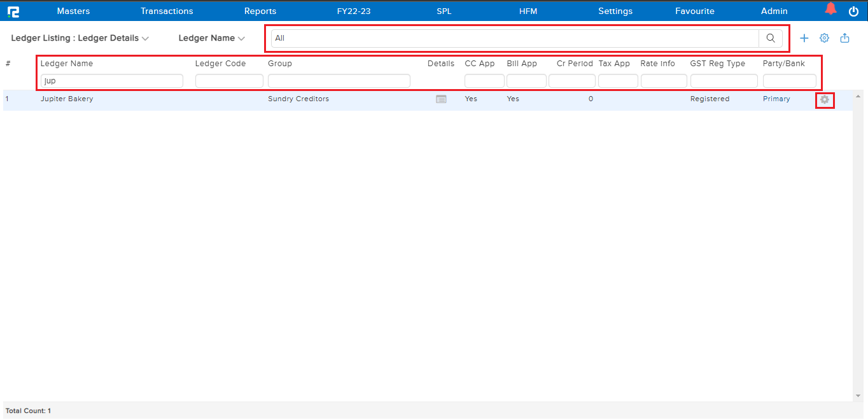Add a new ledger with plus icon
Screen dimensions: 868x420
(804, 38)
